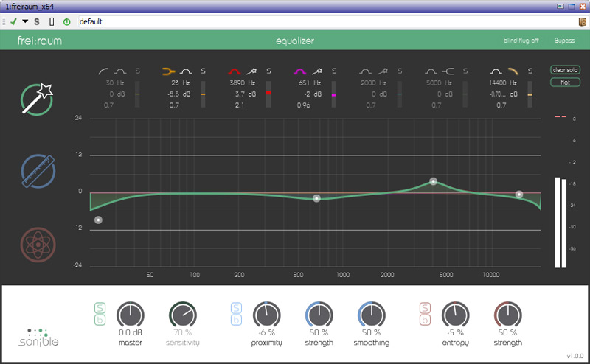Click the sensitivity knob

point(183,315)
